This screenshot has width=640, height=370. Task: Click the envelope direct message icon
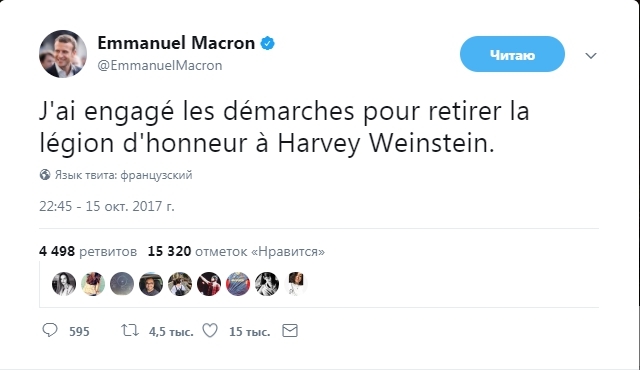[290, 330]
